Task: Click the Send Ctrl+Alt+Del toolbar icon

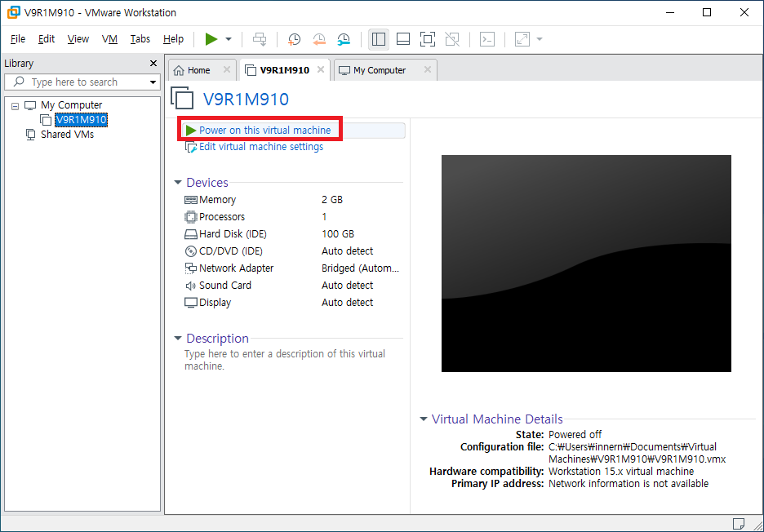Action: click(x=260, y=39)
